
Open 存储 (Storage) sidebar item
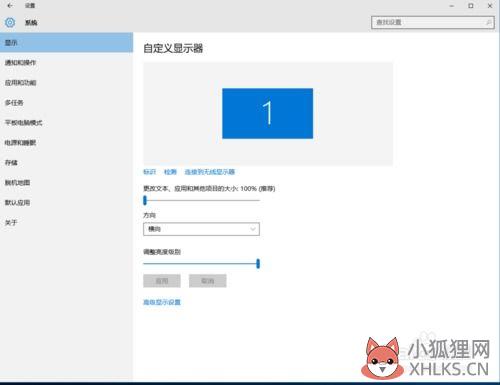pos(66,163)
